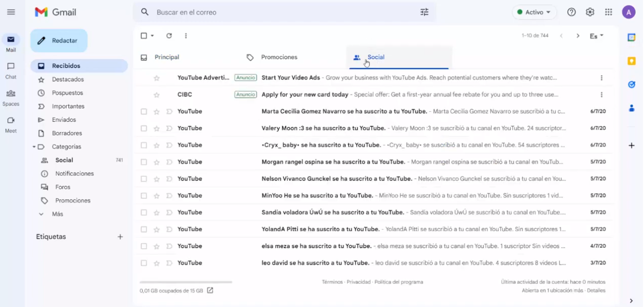This screenshot has width=644, height=307.
Task: Open Google Tasks side panel icon
Action: click(631, 84)
